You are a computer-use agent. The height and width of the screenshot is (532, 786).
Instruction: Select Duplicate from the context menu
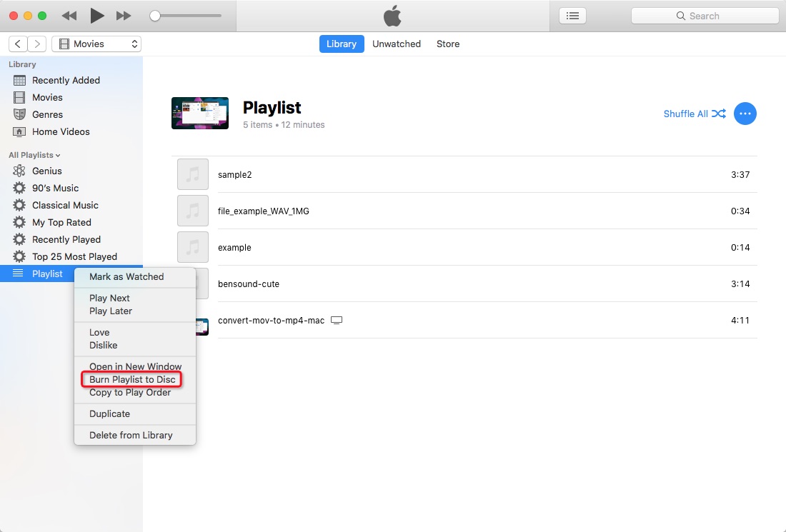point(109,413)
